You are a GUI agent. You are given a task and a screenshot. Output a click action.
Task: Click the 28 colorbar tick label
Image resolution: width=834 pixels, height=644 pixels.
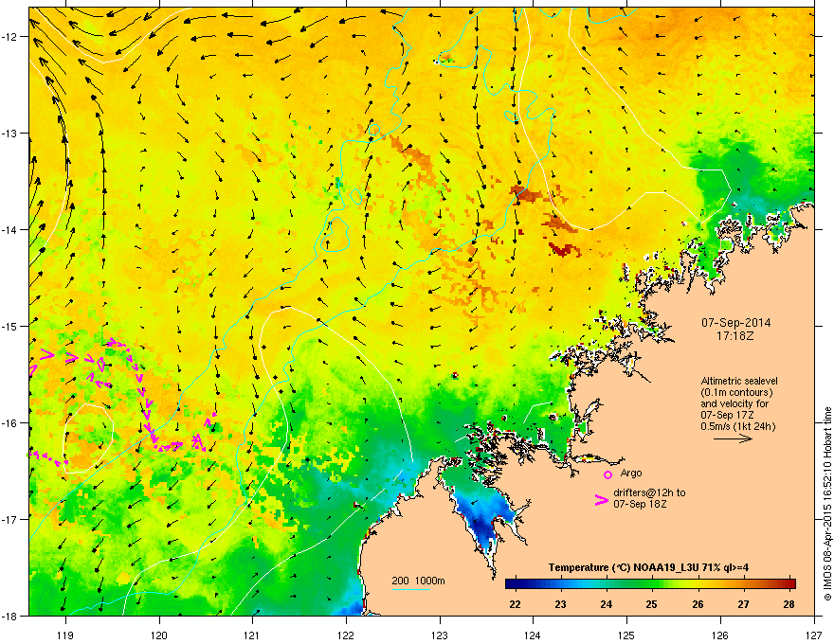pos(789,604)
